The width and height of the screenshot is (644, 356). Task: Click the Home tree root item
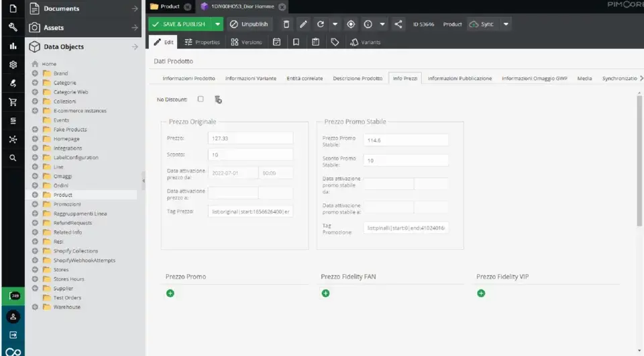tap(49, 64)
